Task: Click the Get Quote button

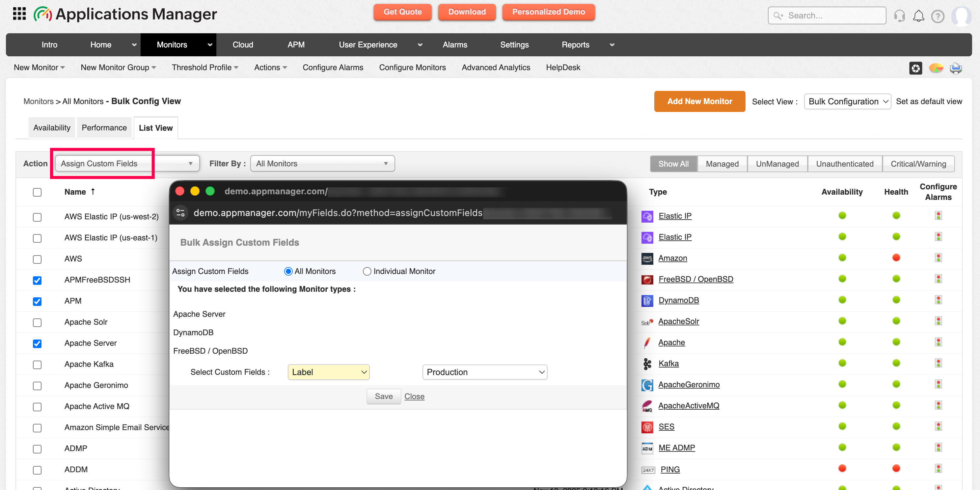Action: pos(402,12)
